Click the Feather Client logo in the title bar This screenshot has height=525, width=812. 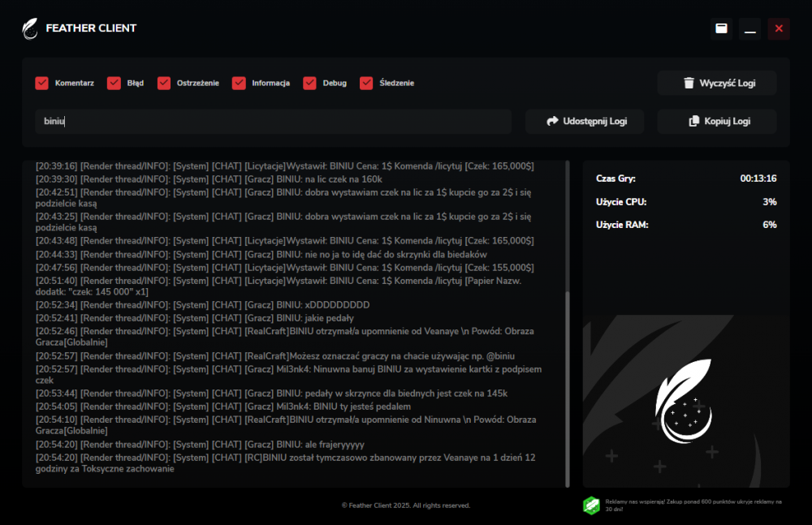point(29,28)
